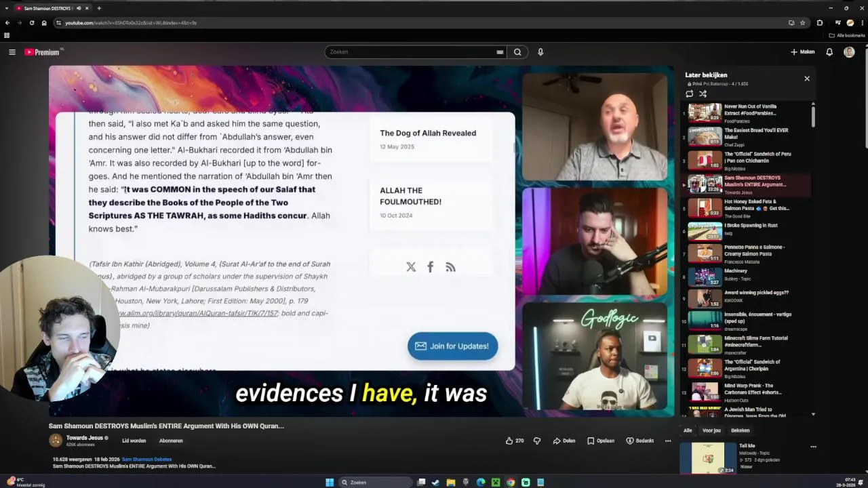
Task: Open more actions ellipsis below video
Action: [x=668, y=441]
